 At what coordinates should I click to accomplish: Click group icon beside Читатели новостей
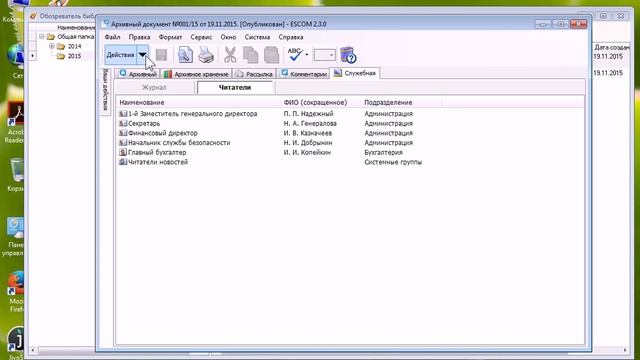click(x=123, y=162)
